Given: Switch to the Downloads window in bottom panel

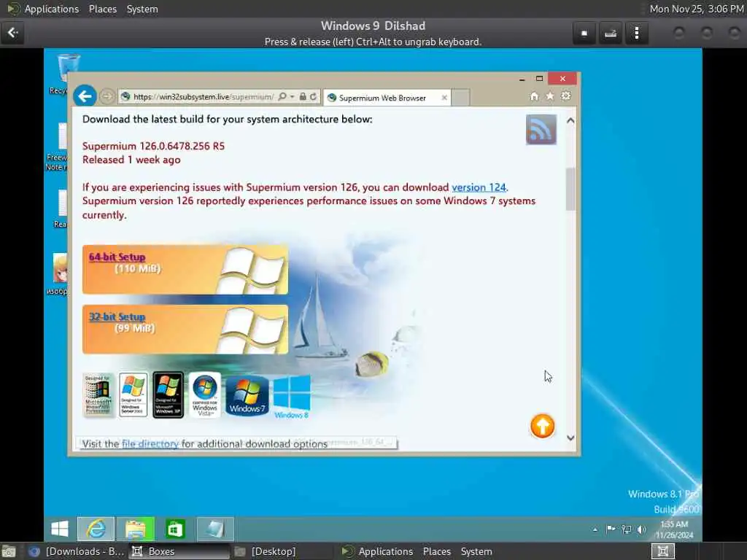Looking at the screenshot, I should [x=76, y=551].
